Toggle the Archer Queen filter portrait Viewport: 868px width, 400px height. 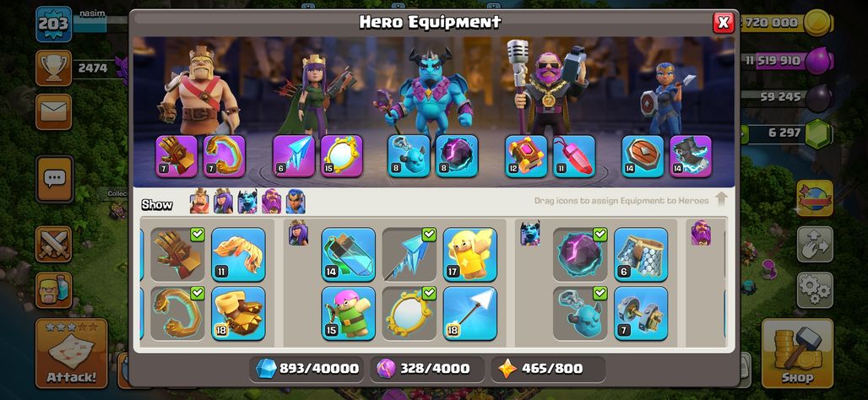click(223, 202)
